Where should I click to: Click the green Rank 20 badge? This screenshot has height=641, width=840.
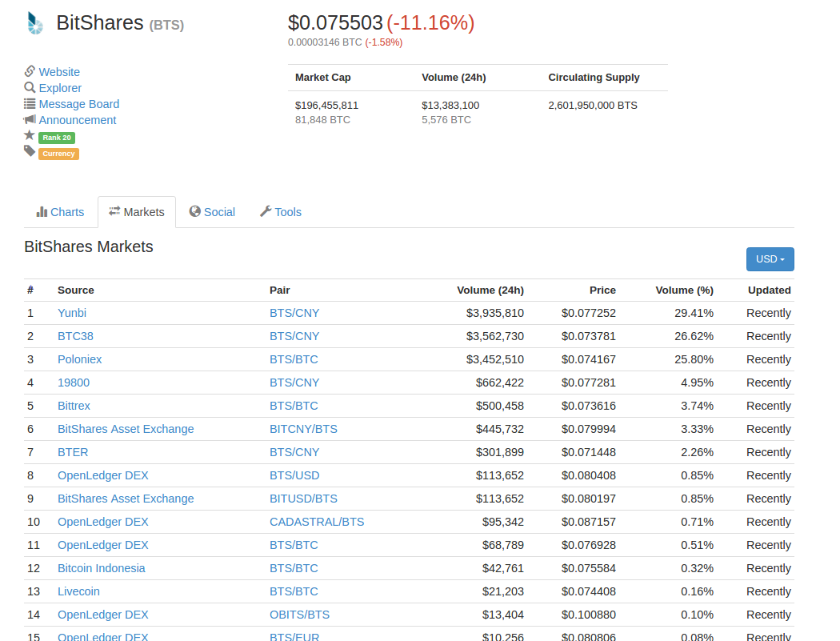point(57,138)
